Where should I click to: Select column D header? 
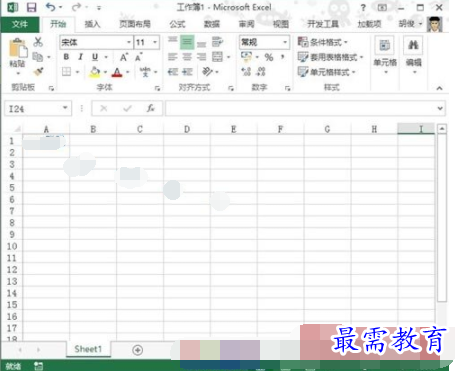coord(187,129)
